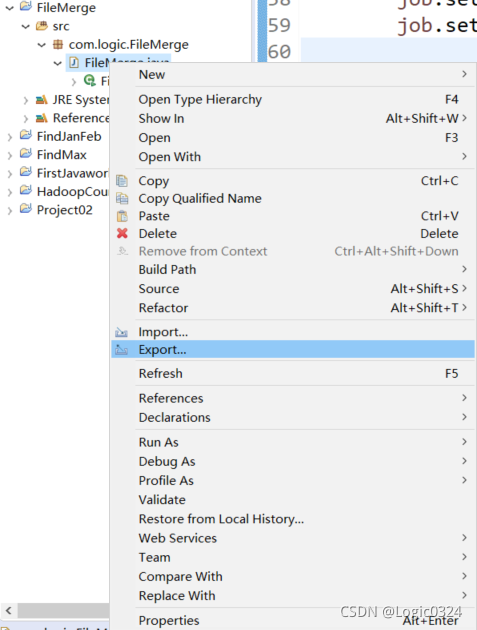The height and width of the screenshot is (630, 477).
Task: Expand the HadoopCount project
Action: pyautogui.click(x=10, y=192)
